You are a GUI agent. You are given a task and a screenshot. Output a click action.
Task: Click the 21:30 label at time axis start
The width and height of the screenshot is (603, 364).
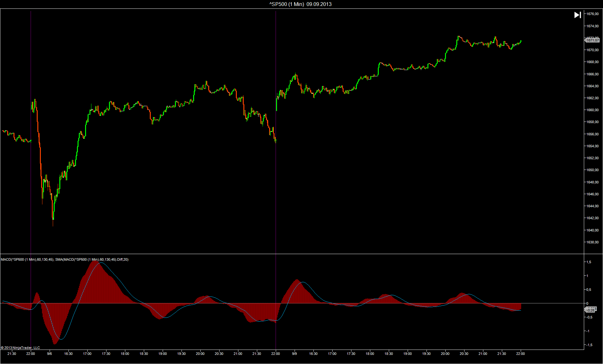[12, 354]
